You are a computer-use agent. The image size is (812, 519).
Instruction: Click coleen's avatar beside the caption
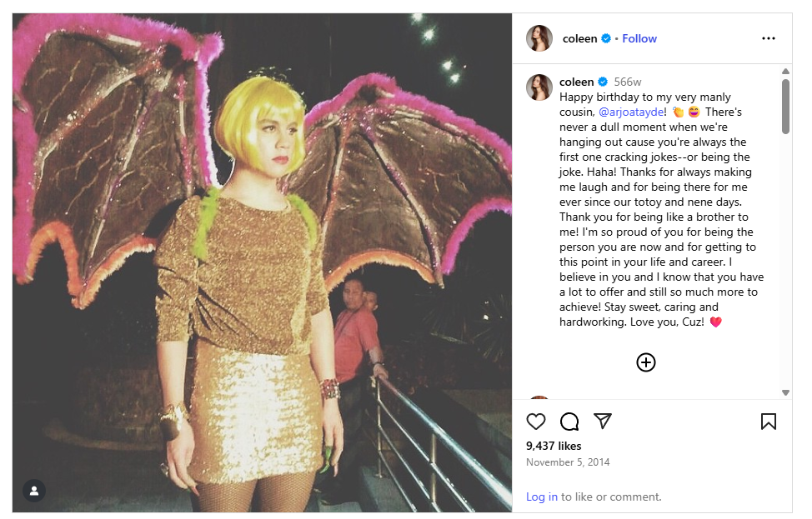click(539, 87)
